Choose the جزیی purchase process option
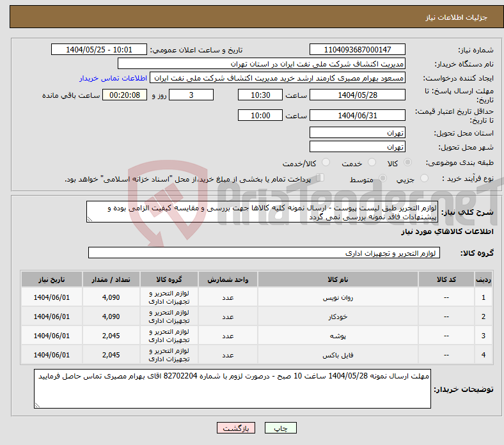 421,179
